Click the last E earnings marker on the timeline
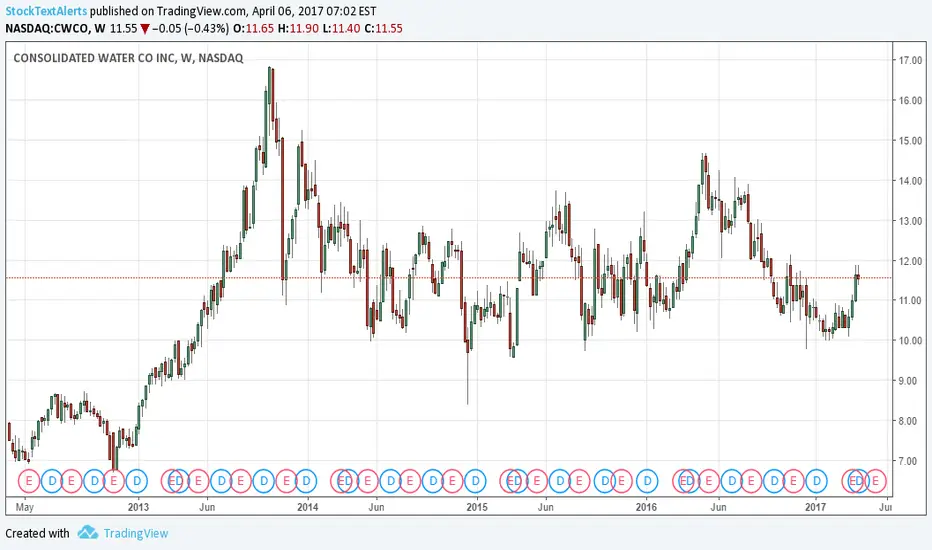This screenshot has height=550, width=932. [875, 480]
